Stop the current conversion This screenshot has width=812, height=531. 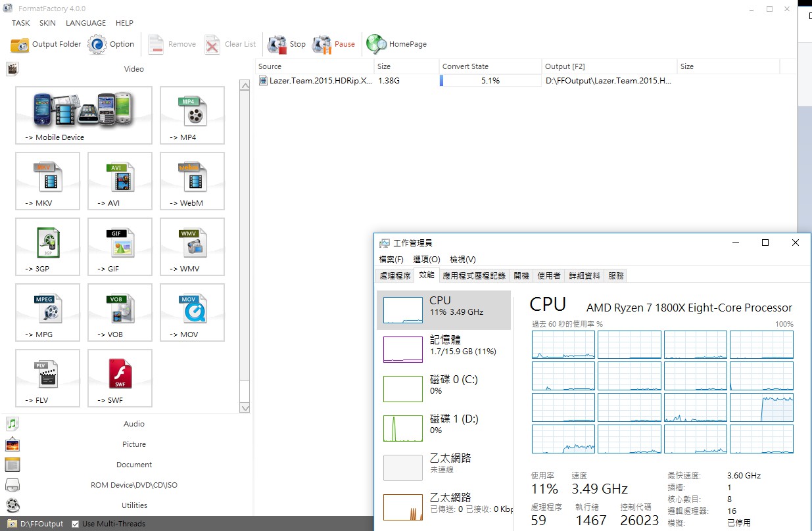coord(287,45)
